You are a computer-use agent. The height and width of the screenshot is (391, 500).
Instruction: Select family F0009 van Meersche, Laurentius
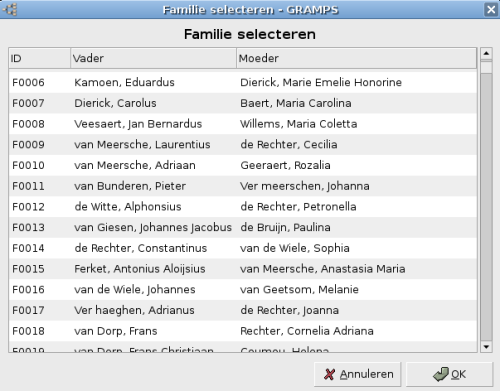[243, 144]
